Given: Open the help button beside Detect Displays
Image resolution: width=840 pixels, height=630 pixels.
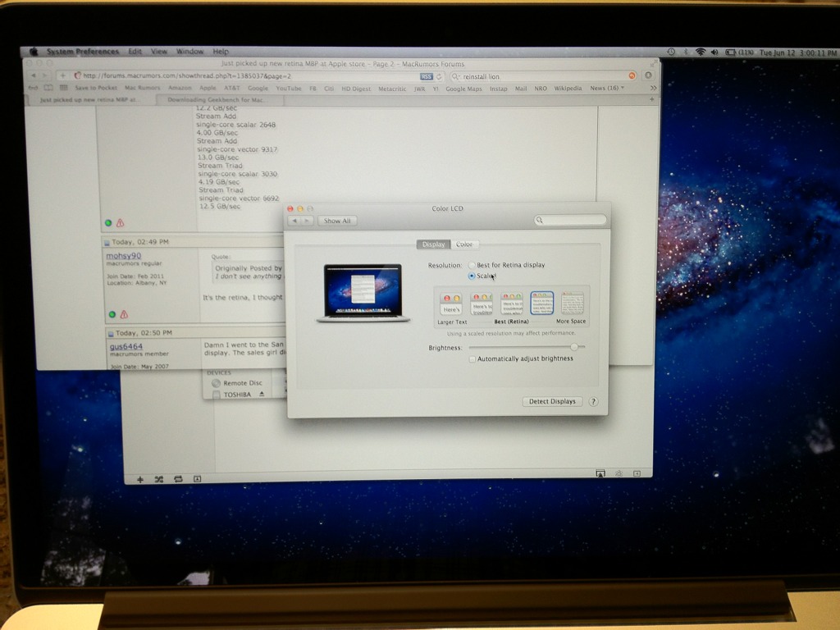Looking at the screenshot, I should (x=593, y=401).
